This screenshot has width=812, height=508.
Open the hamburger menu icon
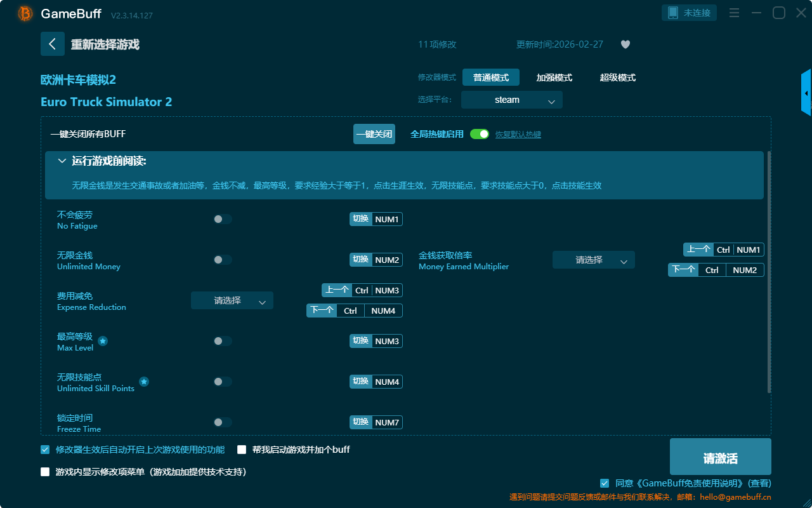pyautogui.click(x=734, y=13)
